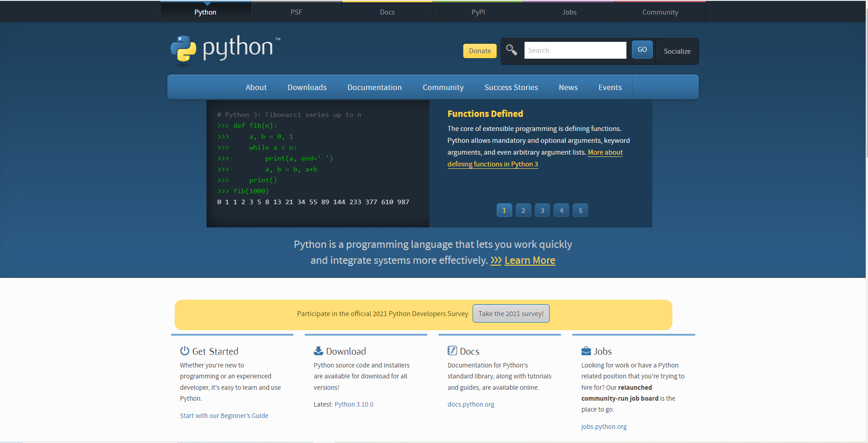
Task: Open the Community main nav menu
Action: [x=443, y=87]
